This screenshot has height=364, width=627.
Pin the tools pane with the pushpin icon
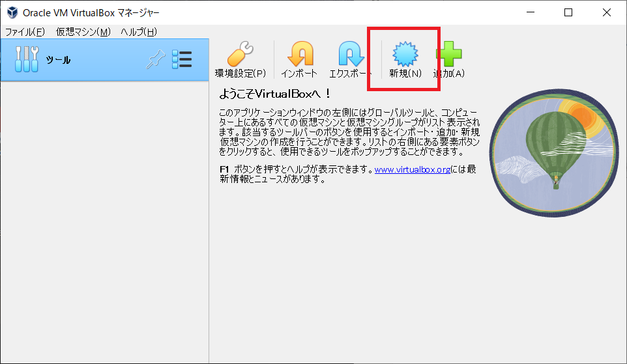pos(155,60)
